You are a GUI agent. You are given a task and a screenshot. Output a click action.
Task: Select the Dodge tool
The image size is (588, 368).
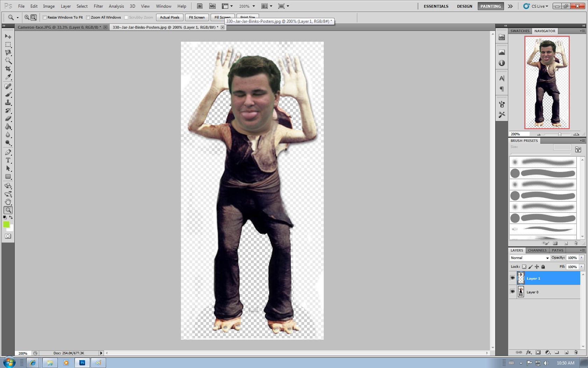click(8, 143)
